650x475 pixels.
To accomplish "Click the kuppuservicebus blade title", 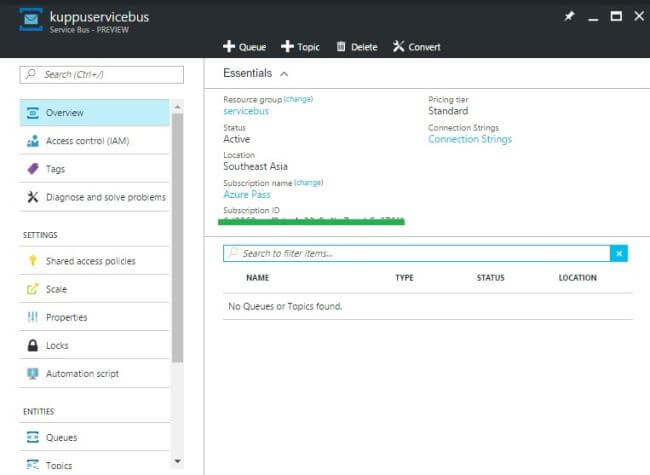I will [99, 17].
